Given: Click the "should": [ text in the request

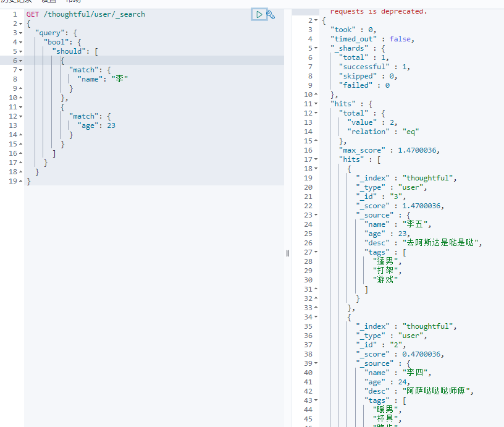Looking at the screenshot, I should tap(75, 51).
